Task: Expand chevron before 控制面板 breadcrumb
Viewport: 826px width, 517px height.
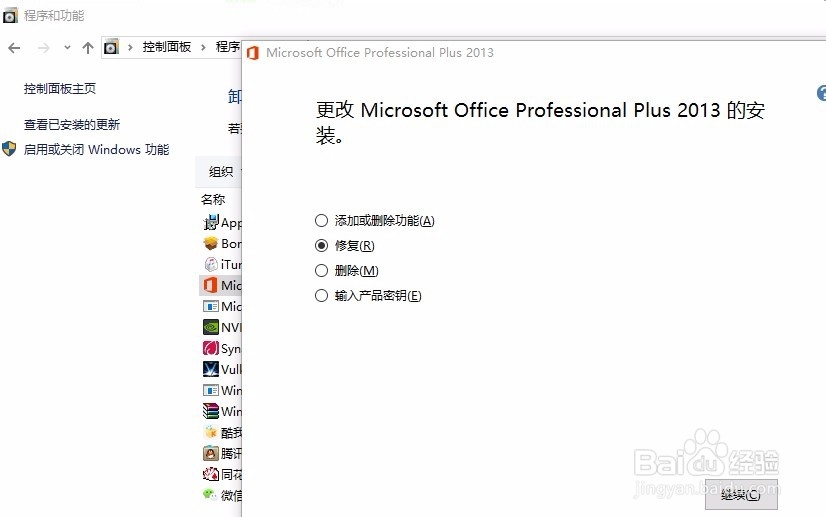Action: pos(130,47)
